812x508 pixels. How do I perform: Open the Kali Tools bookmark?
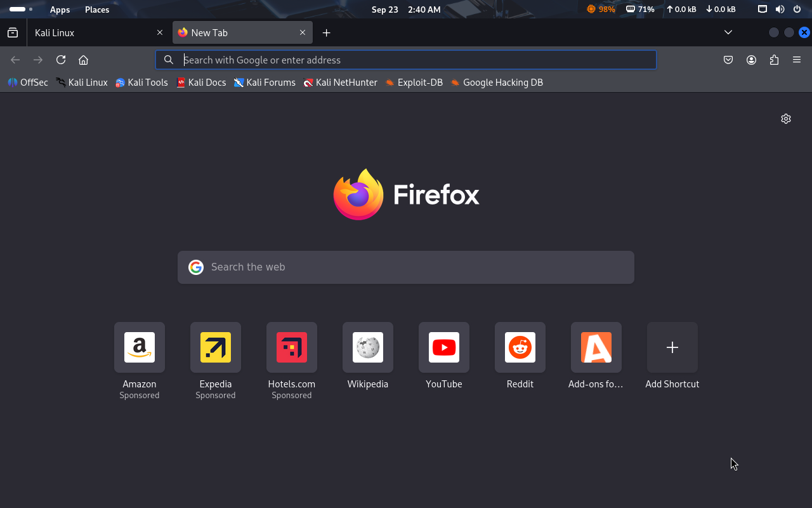tap(141, 83)
